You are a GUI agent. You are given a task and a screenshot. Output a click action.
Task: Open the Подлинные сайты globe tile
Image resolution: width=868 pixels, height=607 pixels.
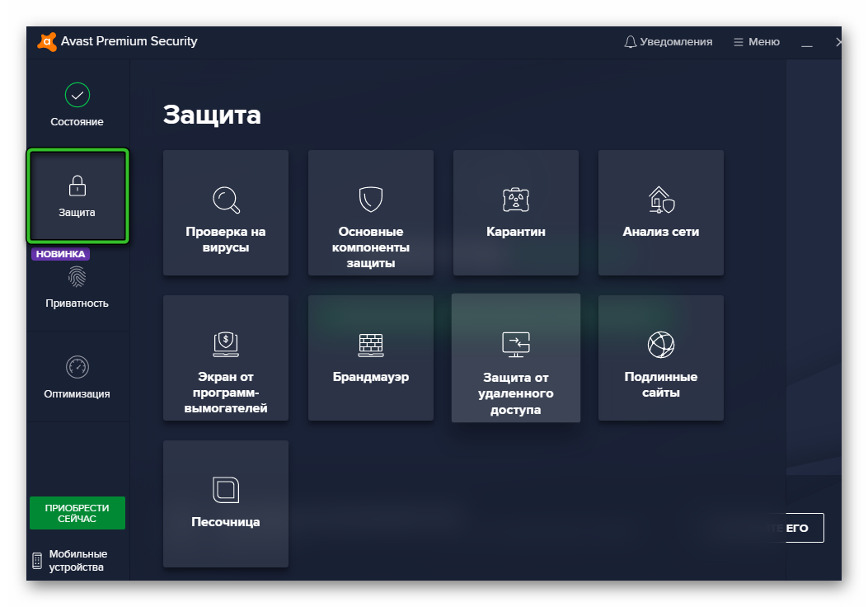[661, 358]
